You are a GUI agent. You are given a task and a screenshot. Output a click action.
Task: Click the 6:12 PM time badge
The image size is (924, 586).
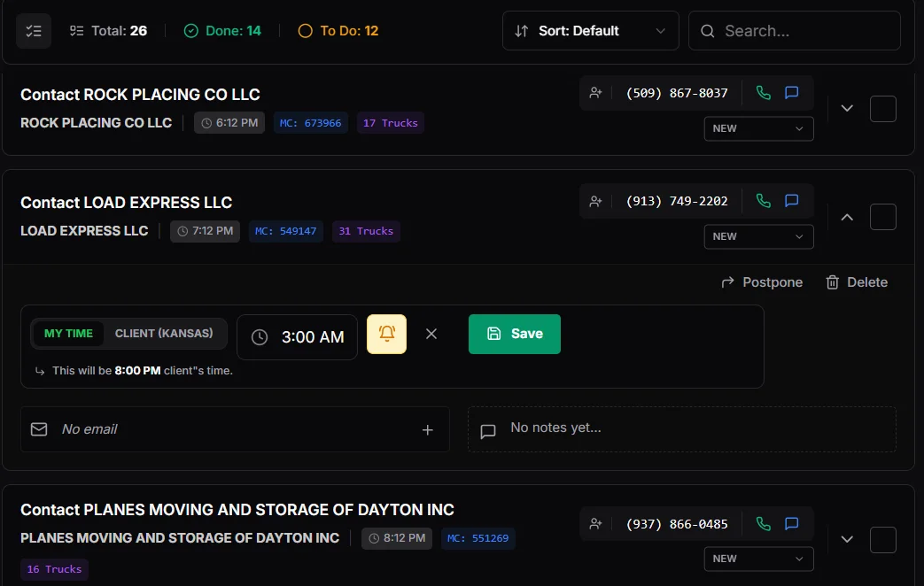coord(229,123)
